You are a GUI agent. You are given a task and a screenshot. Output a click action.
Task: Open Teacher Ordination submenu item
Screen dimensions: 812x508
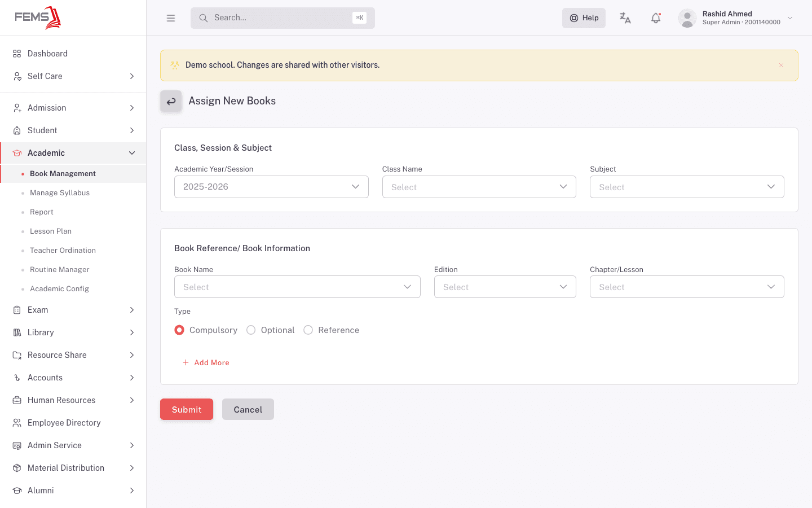point(73,251)
